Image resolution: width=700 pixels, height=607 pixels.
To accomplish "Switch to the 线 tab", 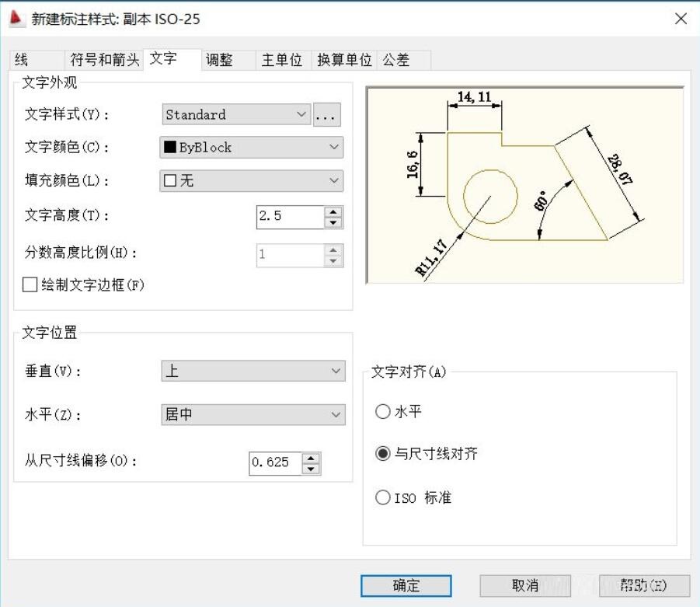I will coord(37,60).
